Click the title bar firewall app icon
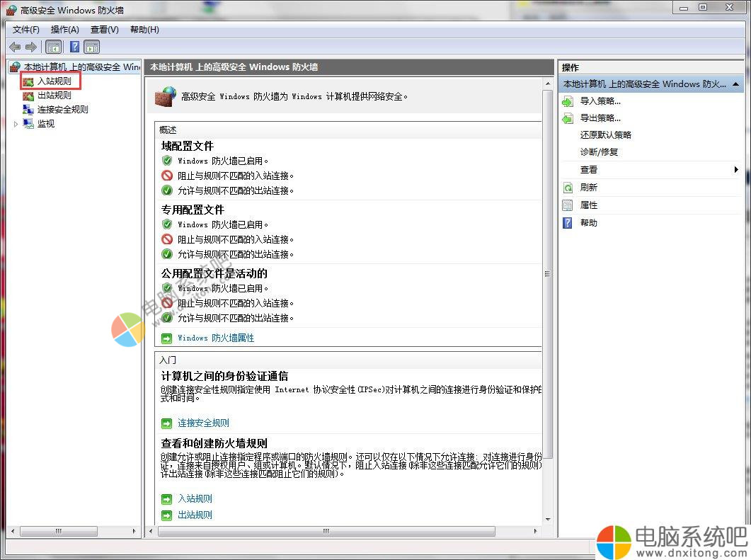This screenshot has height=560, width=751. (11, 10)
